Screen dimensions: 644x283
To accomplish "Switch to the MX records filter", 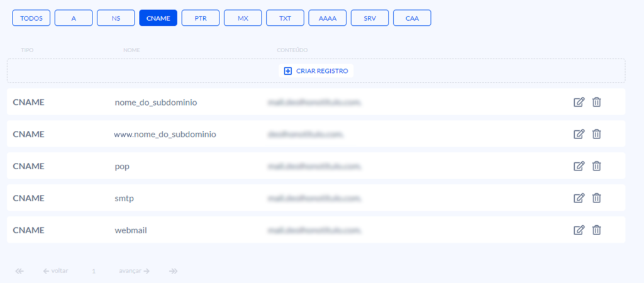I will 243,18.
